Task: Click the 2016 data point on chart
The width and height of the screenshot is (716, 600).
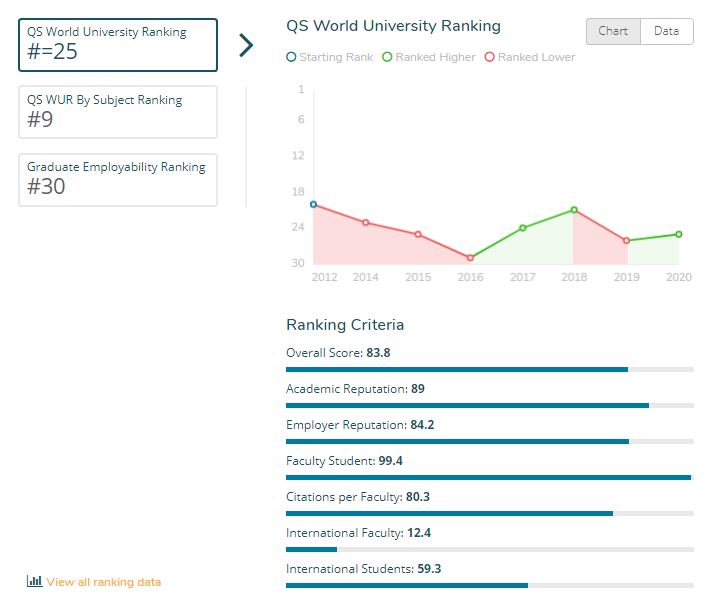Action: tap(470, 258)
